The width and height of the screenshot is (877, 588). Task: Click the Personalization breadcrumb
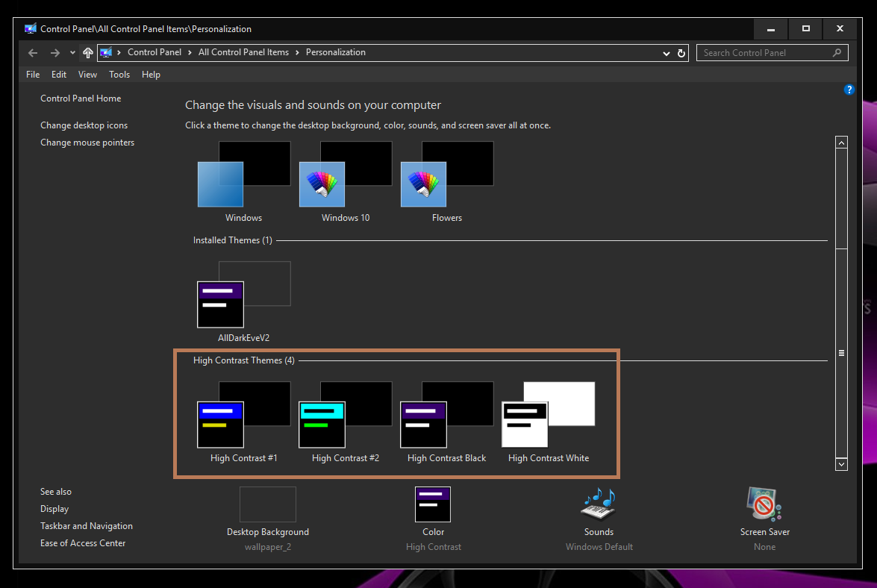tap(336, 52)
